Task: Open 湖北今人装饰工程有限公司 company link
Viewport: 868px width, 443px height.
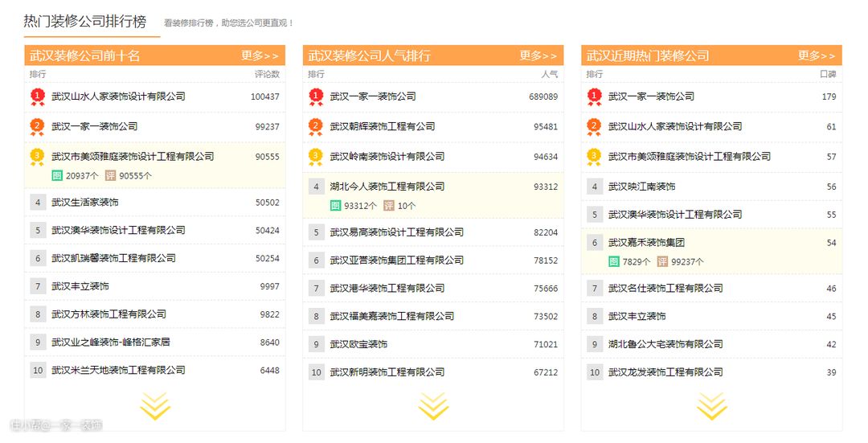Action: pos(387,187)
